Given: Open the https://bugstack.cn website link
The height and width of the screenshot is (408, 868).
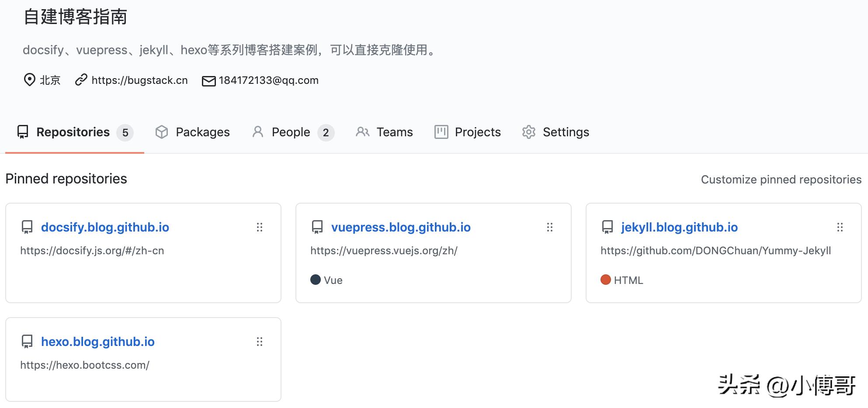Looking at the screenshot, I should point(140,80).
